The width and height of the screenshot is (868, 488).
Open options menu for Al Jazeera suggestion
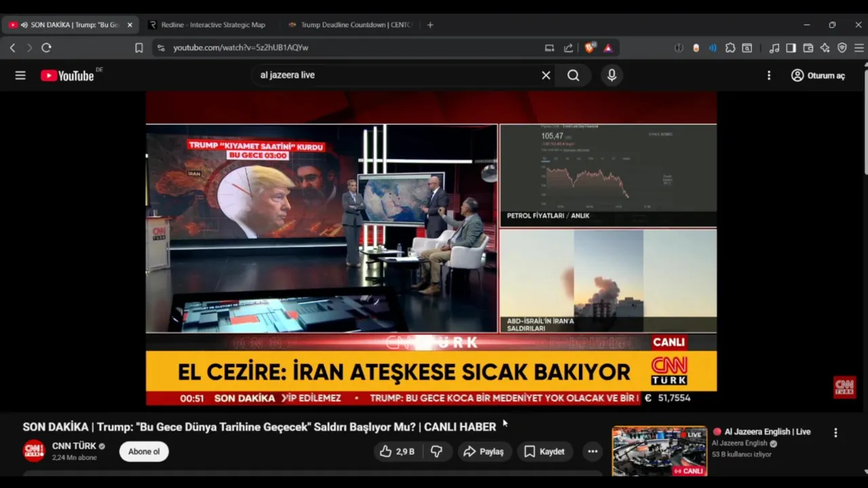(x=835, y=432)
